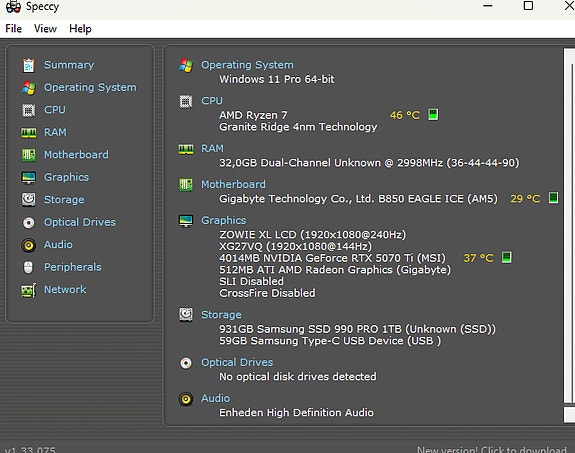Click the Audio speaker icon in sidebar

pos(29,245)
